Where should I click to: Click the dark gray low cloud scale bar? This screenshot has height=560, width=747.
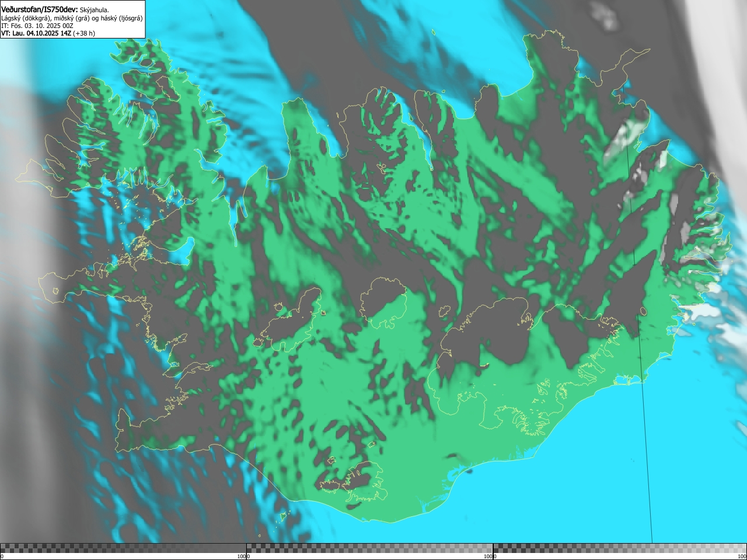(123, 548)
